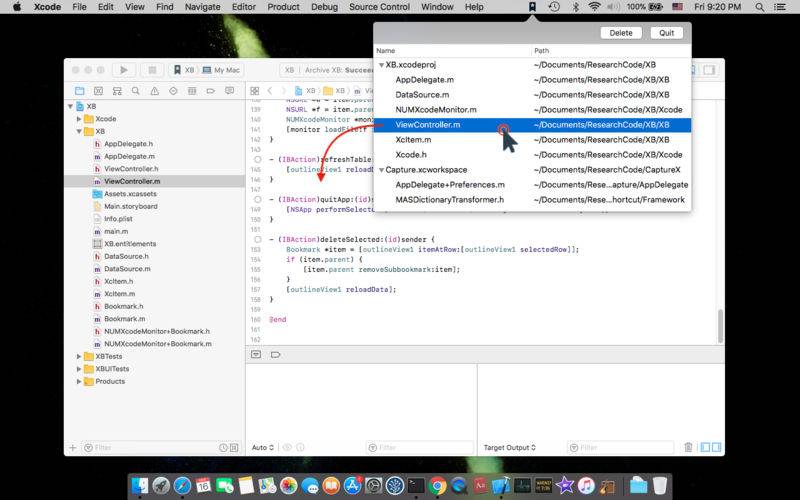The width and height of the screenshot is (800, 500).
Task: Click the Name column header in popup
Action: [453, 51]
